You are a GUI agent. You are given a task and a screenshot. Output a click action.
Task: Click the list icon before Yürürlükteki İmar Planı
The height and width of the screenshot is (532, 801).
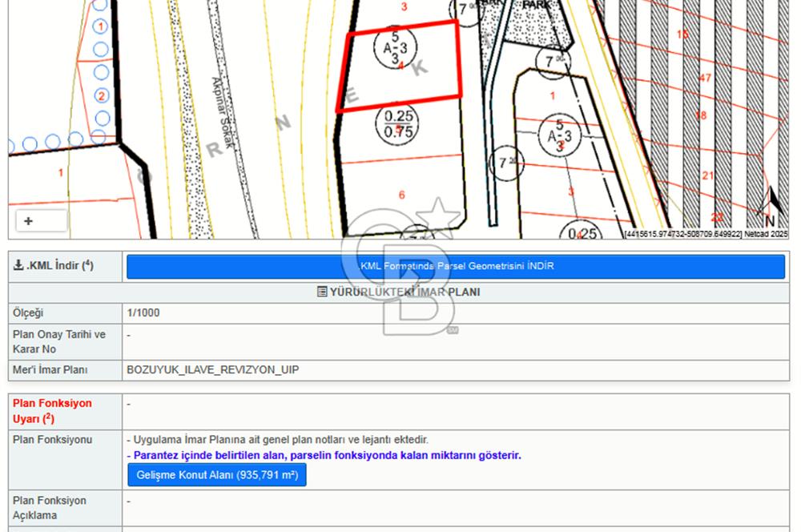[x=322, y=292]
